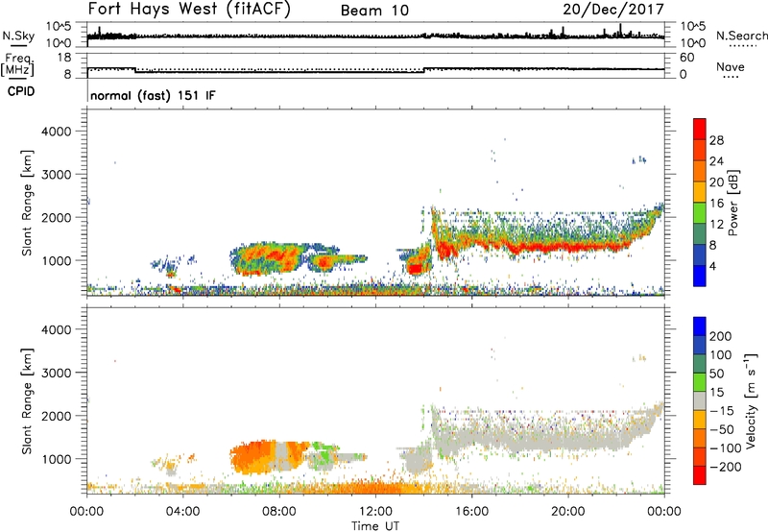Screen dimensions: 768x532
Task: Click the "1000" tick in Velocity panel
Action: coord(56,459)
